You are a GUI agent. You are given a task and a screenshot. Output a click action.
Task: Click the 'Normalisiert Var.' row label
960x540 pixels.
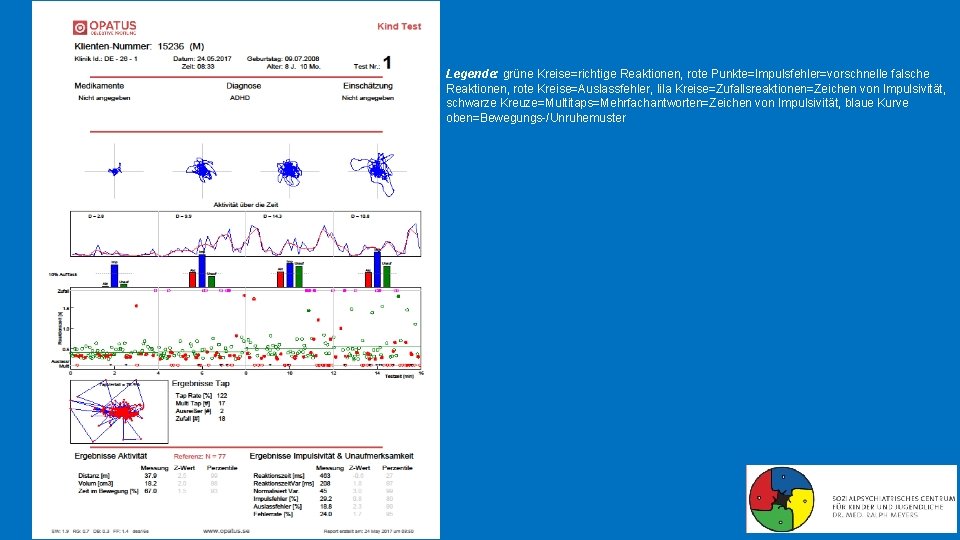point(276,491)
